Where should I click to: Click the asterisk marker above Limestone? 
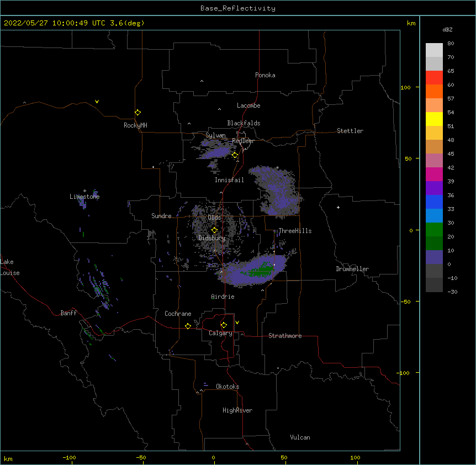(x=84, y=191)
